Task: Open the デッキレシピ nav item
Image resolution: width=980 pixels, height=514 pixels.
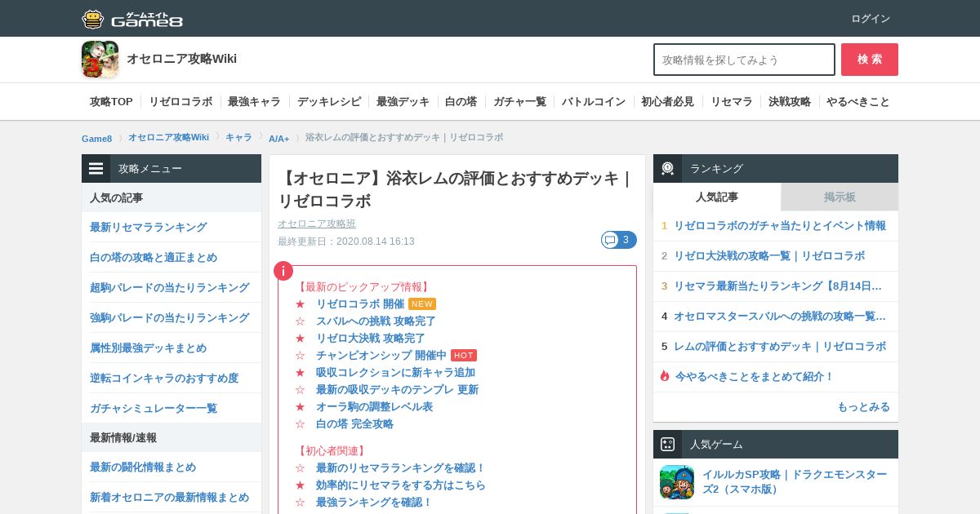Action: pos(329,102)
